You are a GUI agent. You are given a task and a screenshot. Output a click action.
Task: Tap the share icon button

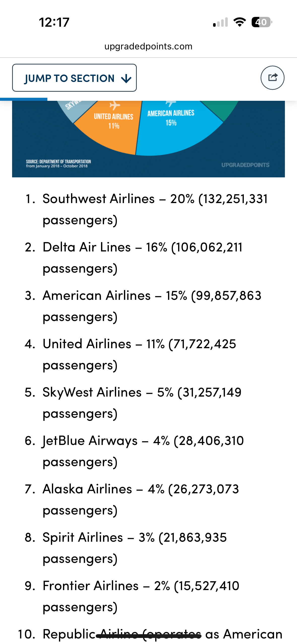tap(272, 78)
